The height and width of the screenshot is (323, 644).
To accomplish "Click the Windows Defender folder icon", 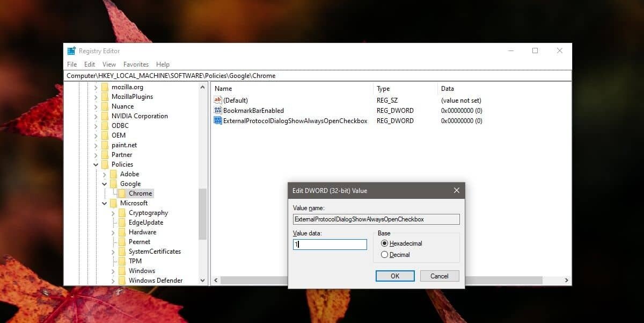I will point(122,281).
